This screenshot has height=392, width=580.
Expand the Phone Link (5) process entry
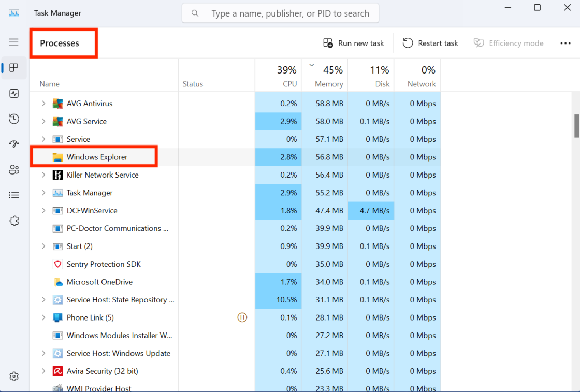(x=43, y=317)
